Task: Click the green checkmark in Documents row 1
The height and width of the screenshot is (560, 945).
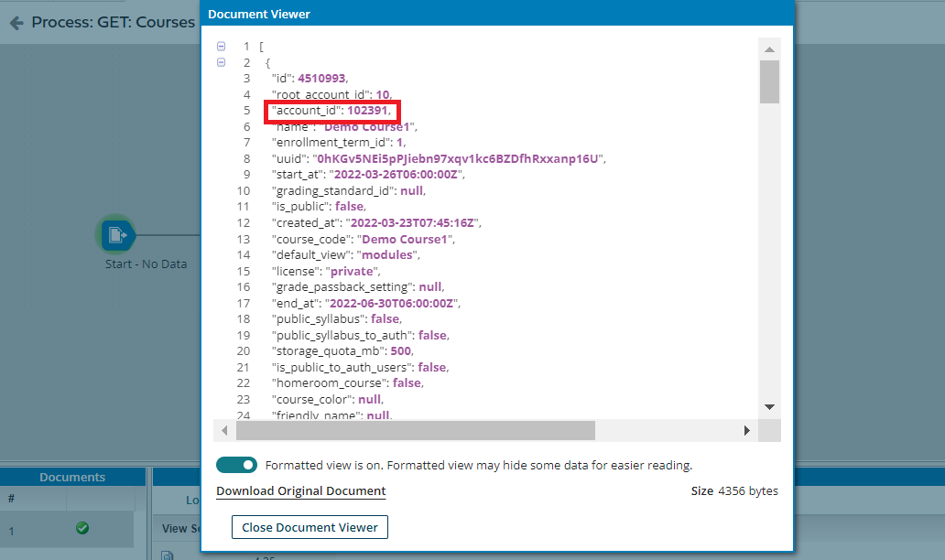Action: click(81, 528)
